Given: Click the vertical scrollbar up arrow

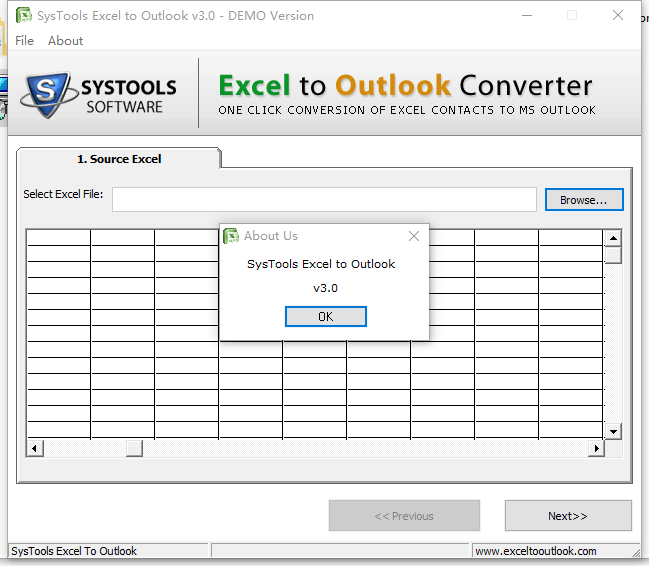Looking at the screenshot, I should pyautogui.click(x=613, y=238).
